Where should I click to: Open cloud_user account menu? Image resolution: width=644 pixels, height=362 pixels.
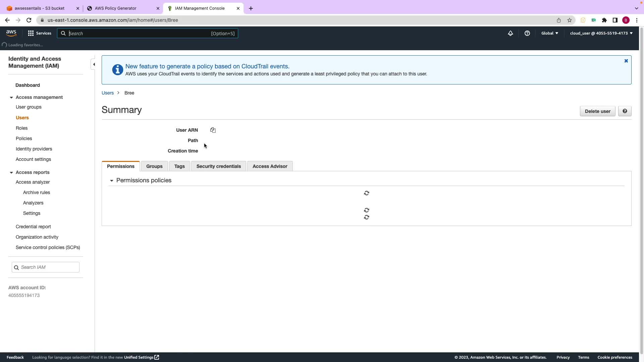601,33
